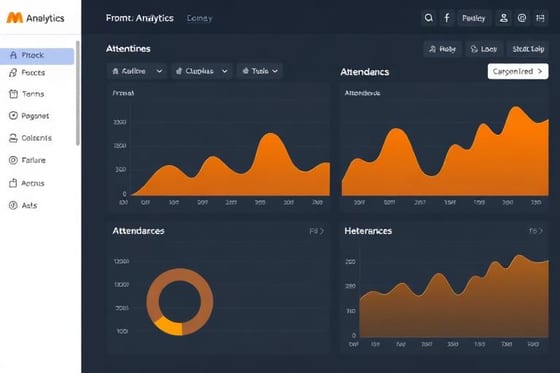Click the Farlore circle icon
The image size is (560, 373).
[13, 160]
